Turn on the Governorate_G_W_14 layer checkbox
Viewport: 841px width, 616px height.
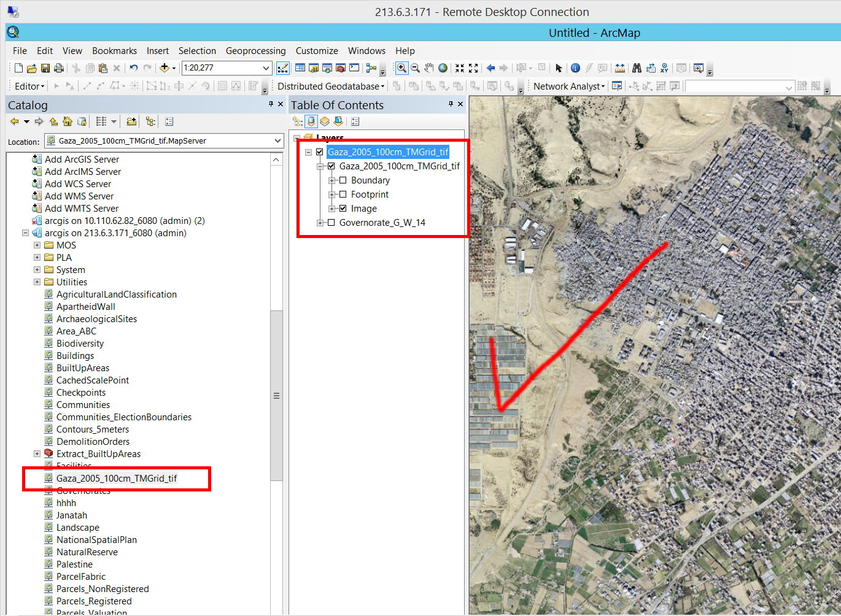click(x=331, y=223)
